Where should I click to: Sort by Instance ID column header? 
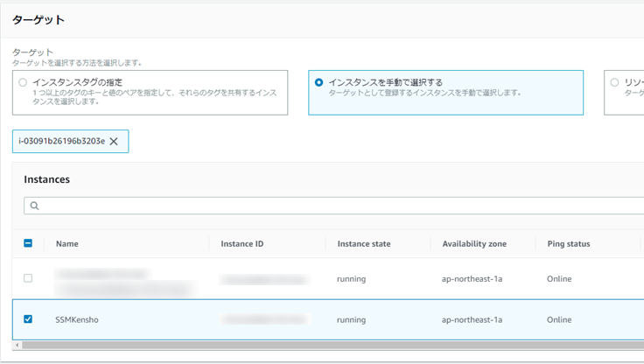pyautogui.click(x=241, y=243)
